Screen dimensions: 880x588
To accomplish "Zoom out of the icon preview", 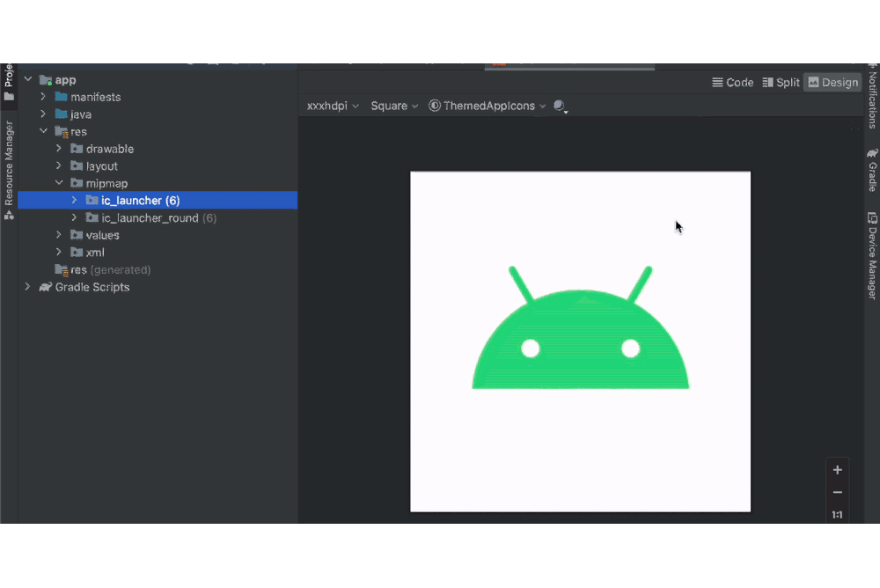I will point(837,491).
